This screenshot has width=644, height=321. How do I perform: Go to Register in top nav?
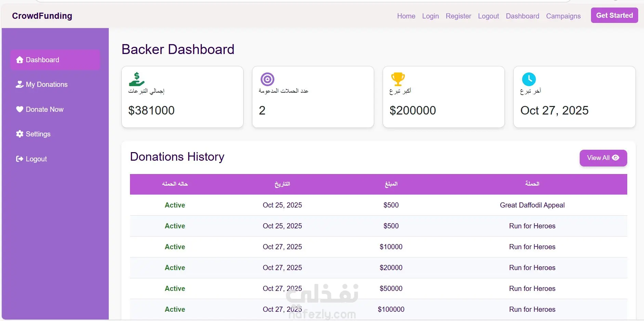pyautogui.click(x=458, y=16)
